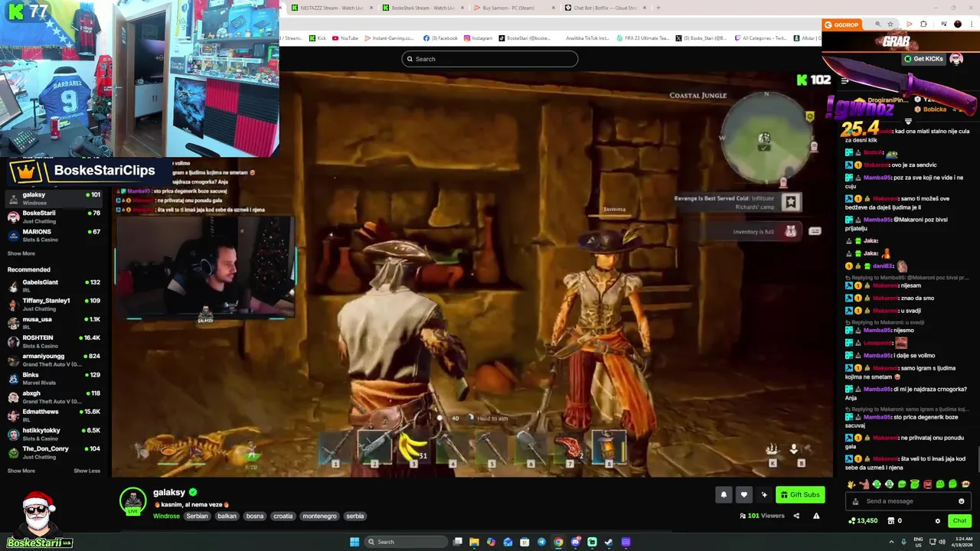Select the montenegro tag
The image size is (980, 551).
point(319,516)
